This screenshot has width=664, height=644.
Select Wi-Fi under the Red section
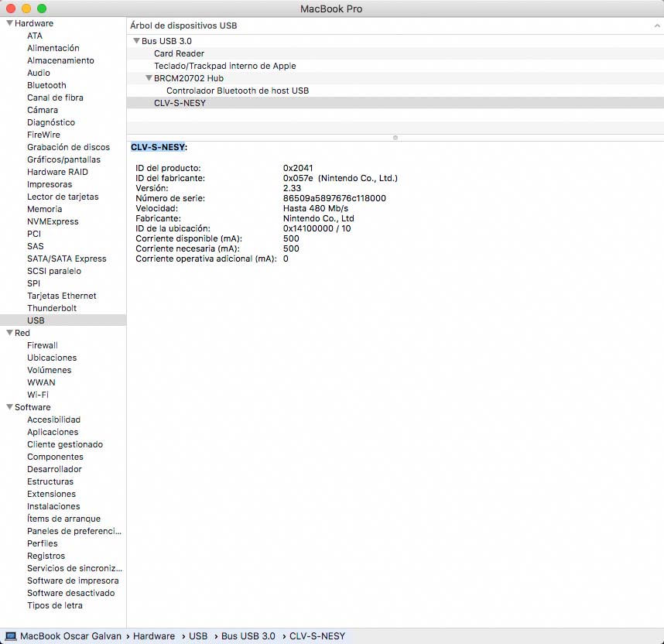[x=38, y=395]
